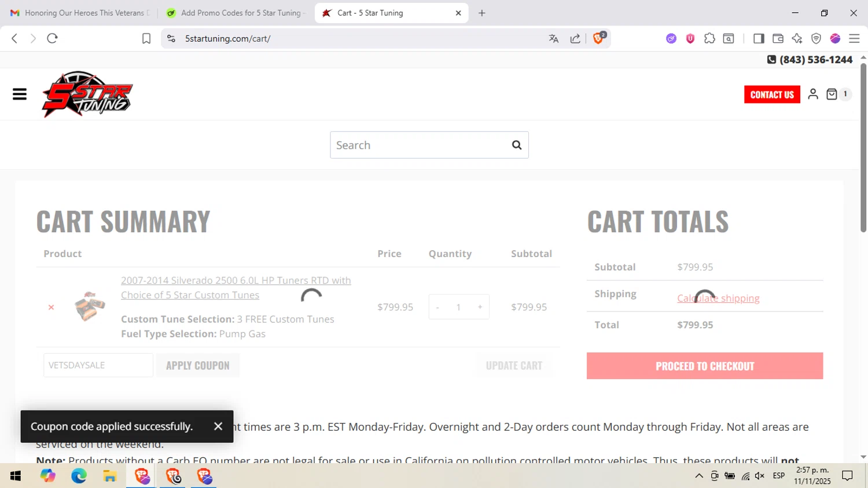The image size is (868, 488).
Task: Click the ESP language indicator
Action: point(779,476)
